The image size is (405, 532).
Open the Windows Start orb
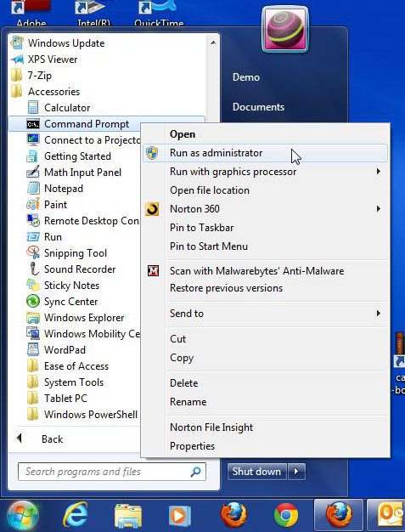tap(23, 516)
